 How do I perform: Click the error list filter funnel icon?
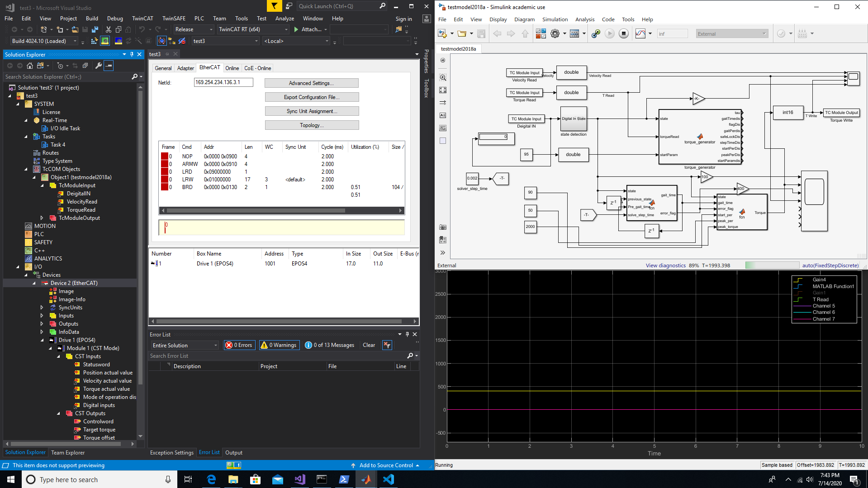(387, 345)
